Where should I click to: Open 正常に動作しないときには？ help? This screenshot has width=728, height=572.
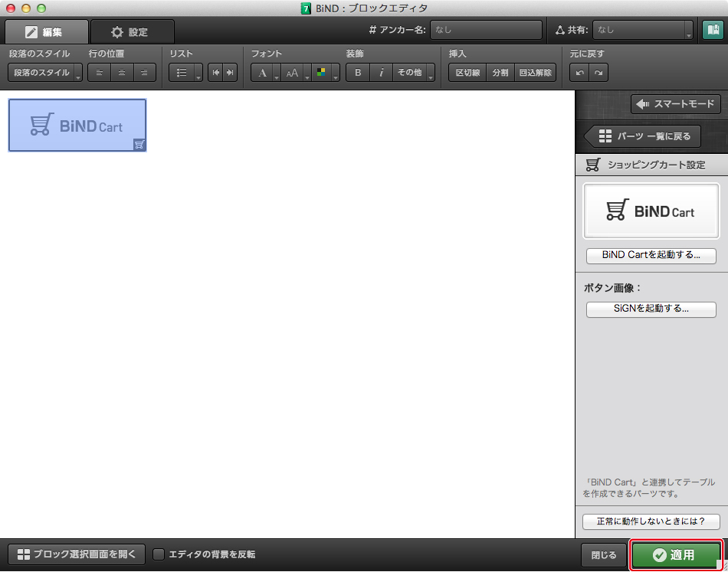click(x=651, y=521)
